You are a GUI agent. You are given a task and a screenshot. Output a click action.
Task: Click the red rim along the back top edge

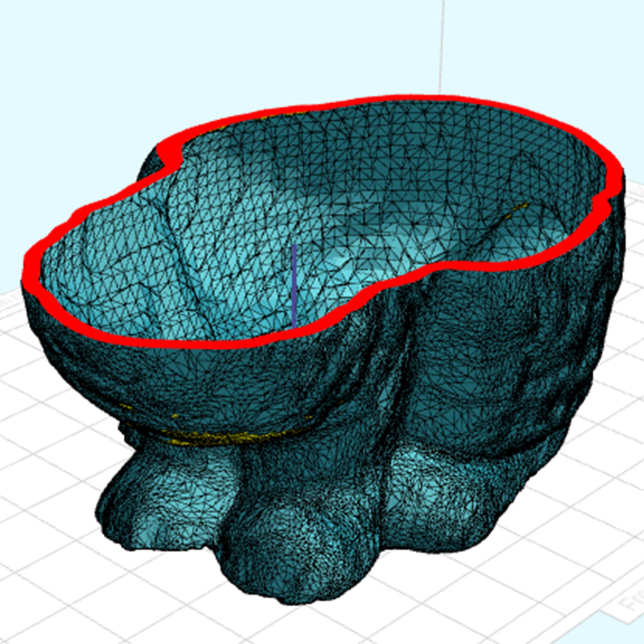402,99
